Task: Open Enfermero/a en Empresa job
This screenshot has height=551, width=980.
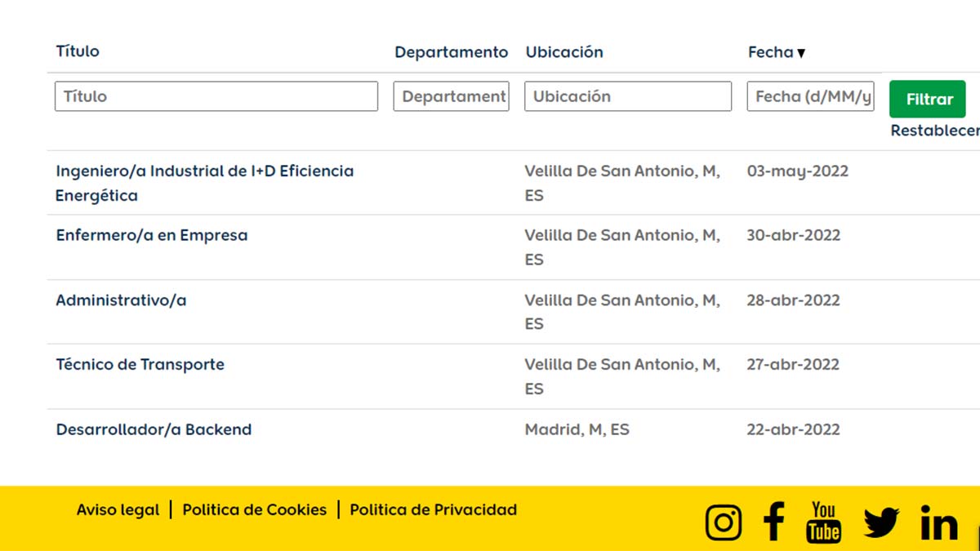Action: 152,235
